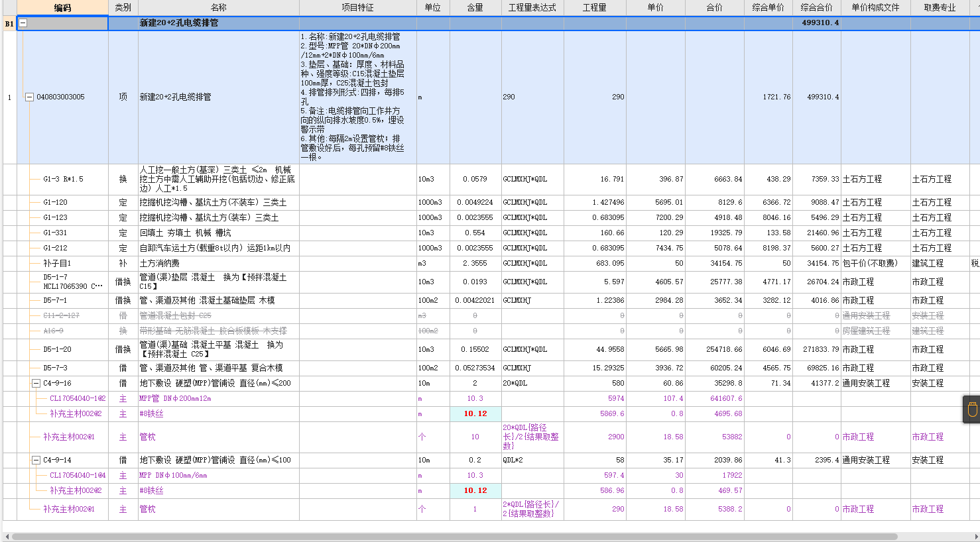Image resolution: width=980 pixels, height=542 pixels.
Task: Select the B1 title cell 新建20+2孔电缆排管
Action: click(x=219, y=23)
